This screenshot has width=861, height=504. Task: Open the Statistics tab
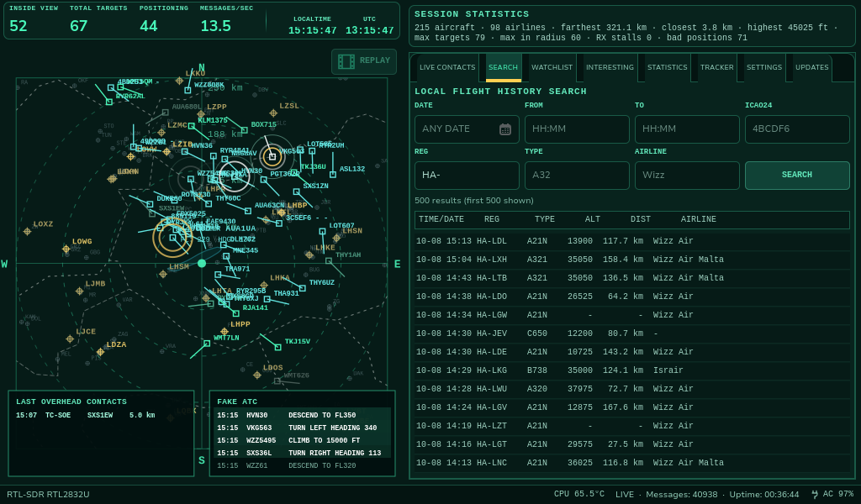[667, 67]
